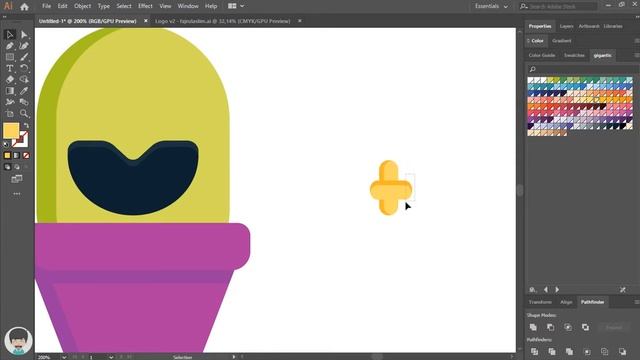Viewport: 640px width, 360px height.
Task: Click Outline pathfinder icon
Action: point(604,351)
